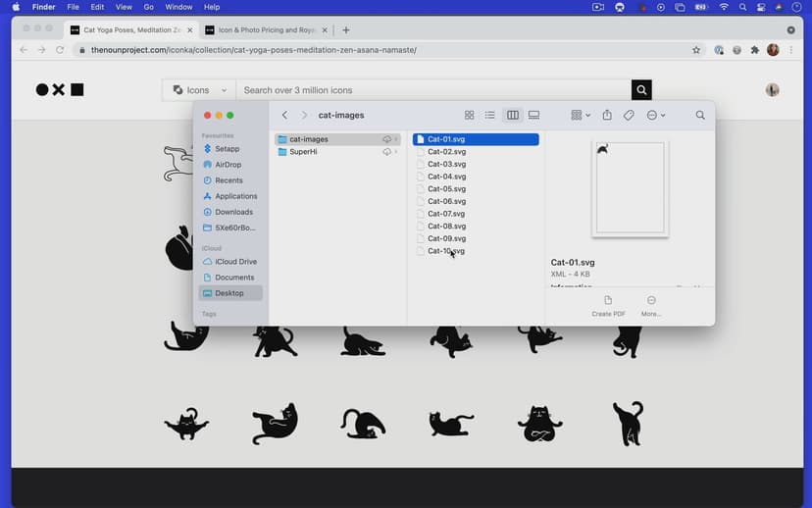Open the Icons filter dropdown on website
Image resolution: width=812 pixels, height=508 pixels.
tap(199, 90)
